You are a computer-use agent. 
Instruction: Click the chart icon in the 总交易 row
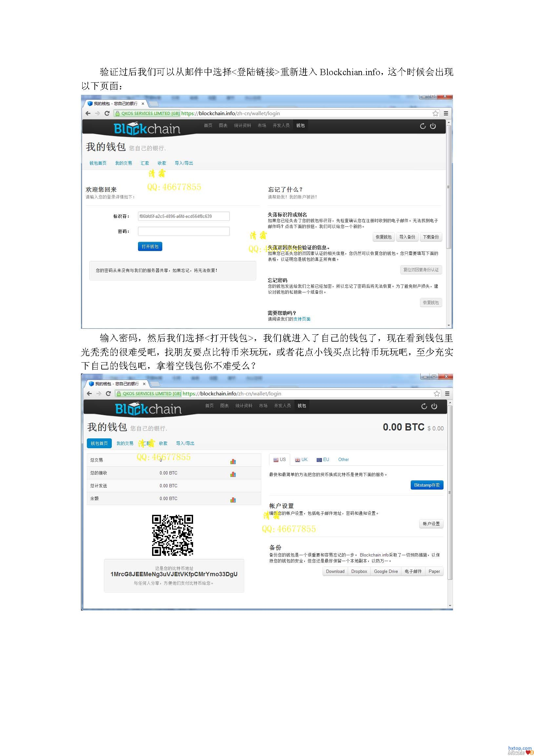(x=233, y=461)
